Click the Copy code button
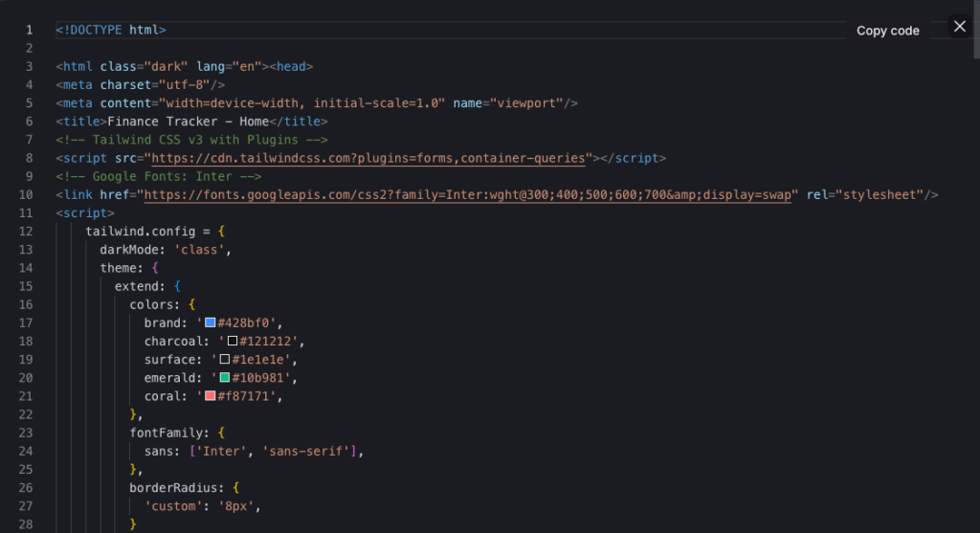This screenshot has width=980, height=533. 887,31
